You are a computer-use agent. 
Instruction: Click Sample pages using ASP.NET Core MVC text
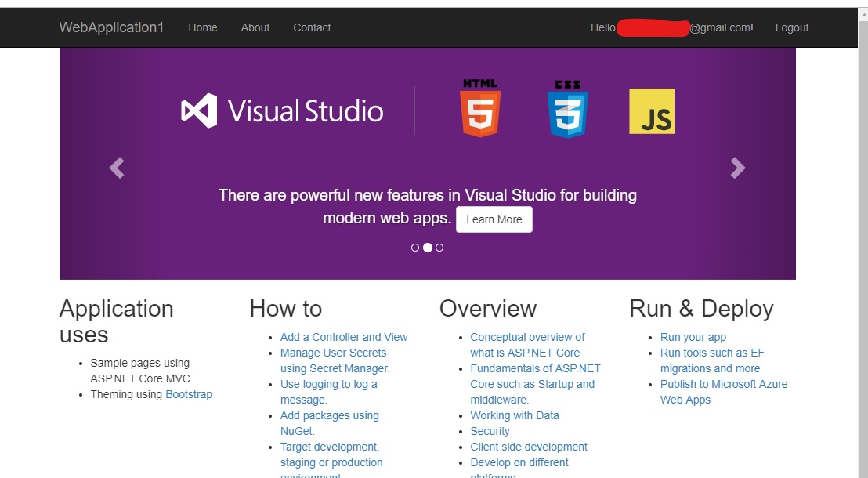point(140,371)
